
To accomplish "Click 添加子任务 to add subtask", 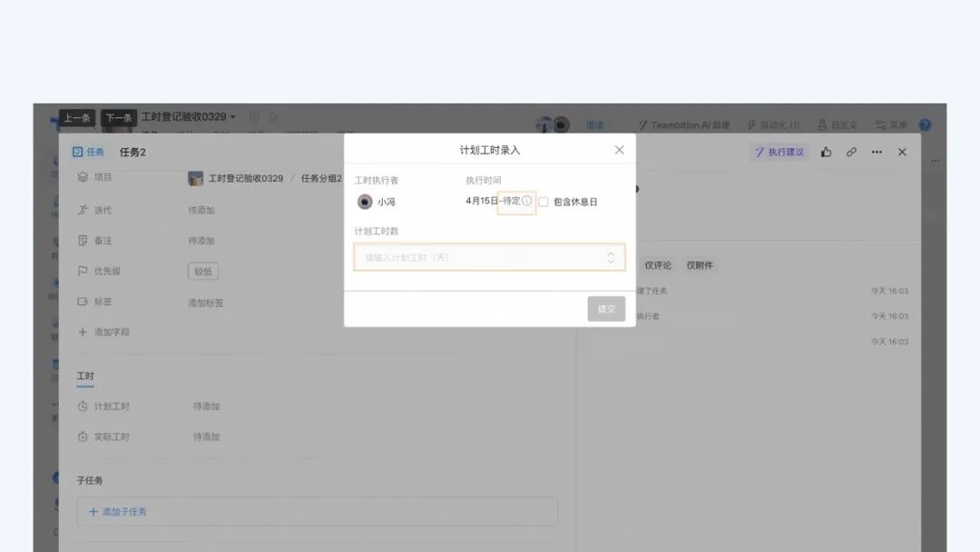I will coord(118,512).
